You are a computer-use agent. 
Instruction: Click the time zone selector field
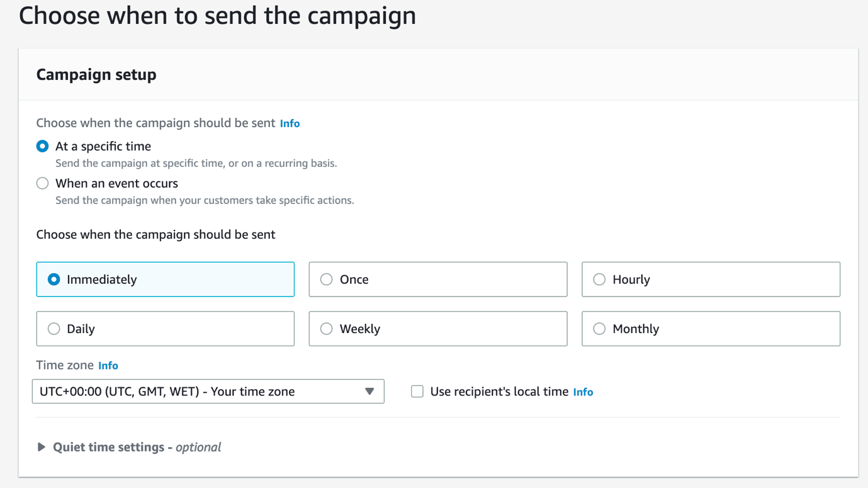pos(189,391)
